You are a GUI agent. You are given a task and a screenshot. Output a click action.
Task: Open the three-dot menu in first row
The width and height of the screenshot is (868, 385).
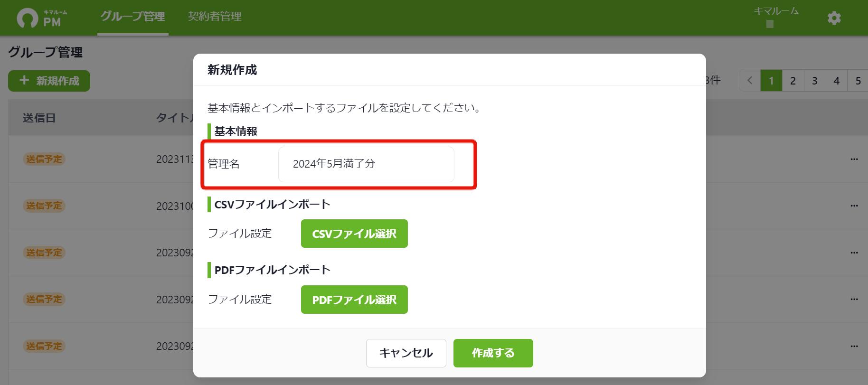tap(854, 159)
